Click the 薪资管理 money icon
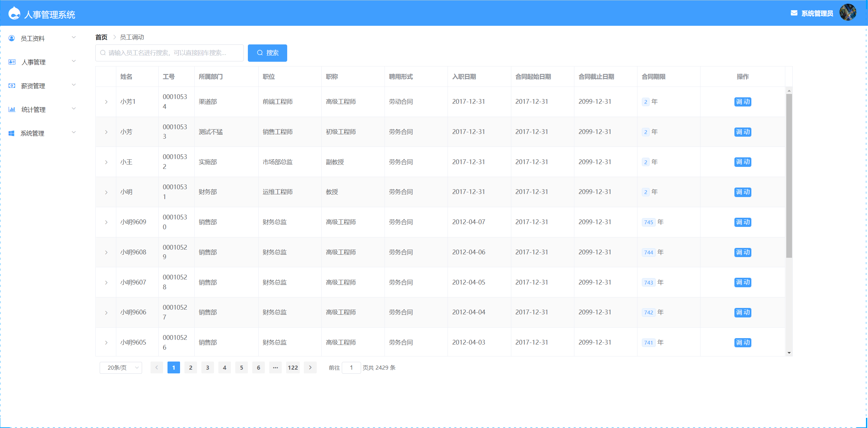This screenshot has height=428, width=868. pyautogui.click(x=12, y=86)
